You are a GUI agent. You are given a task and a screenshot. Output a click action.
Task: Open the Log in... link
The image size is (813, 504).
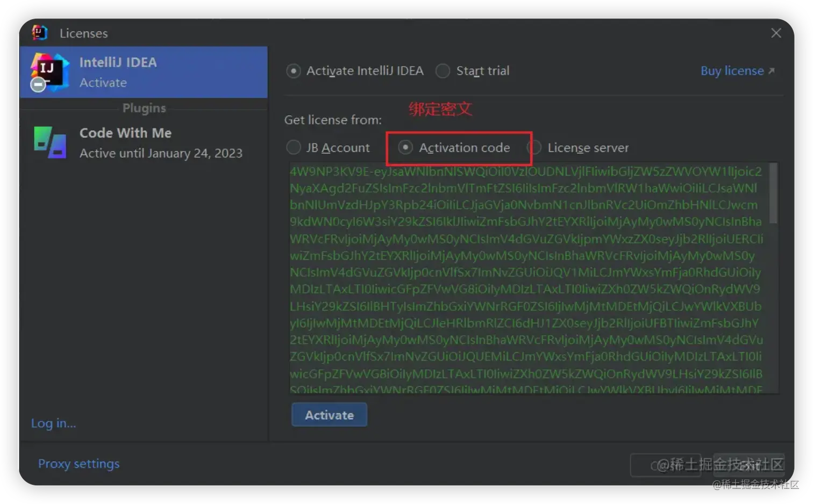pos(53,423)
